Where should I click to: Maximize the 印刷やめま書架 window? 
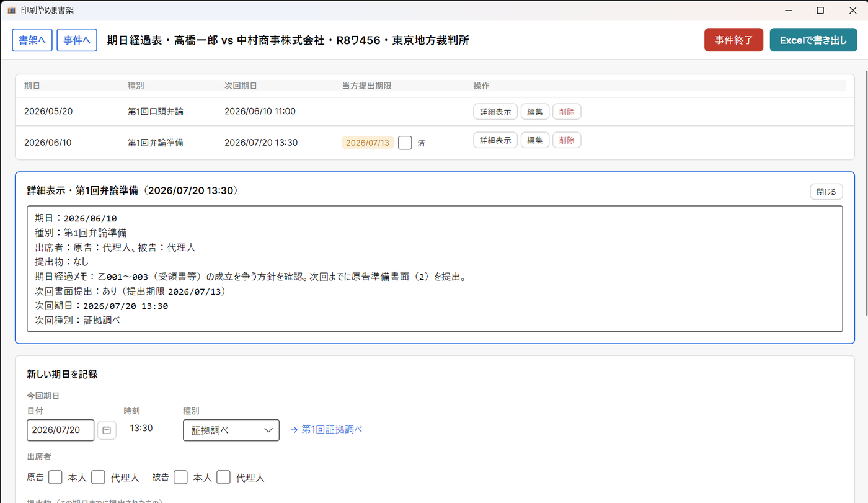click(x=820, y=11)
